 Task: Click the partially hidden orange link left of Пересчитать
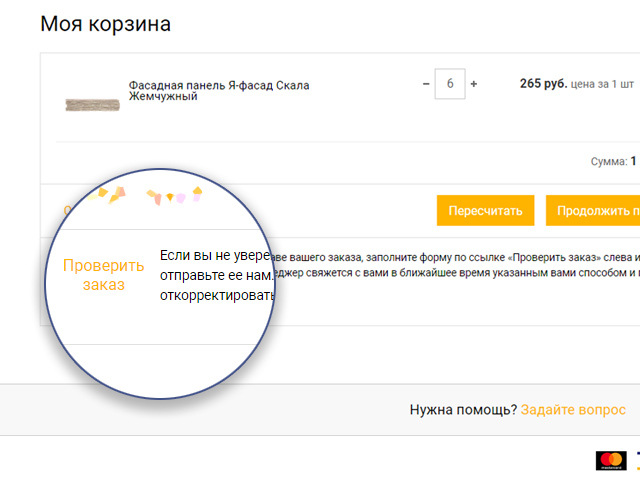point(66,210)
